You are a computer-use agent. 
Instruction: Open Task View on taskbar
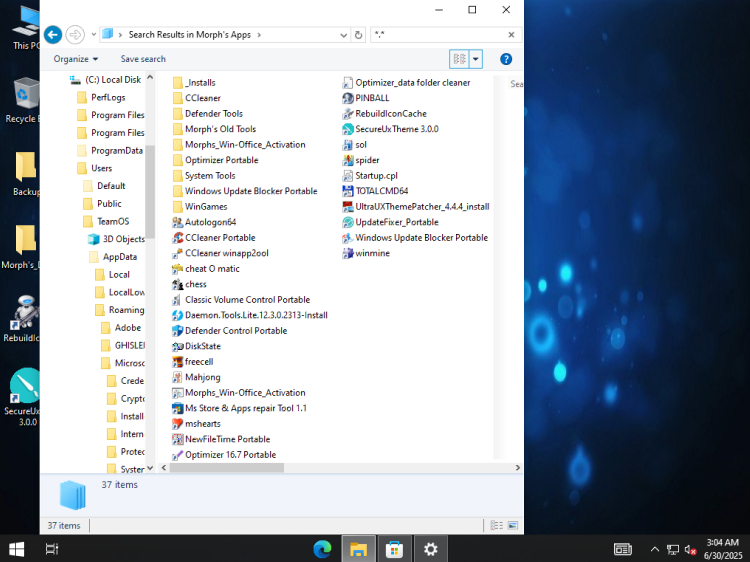[52, 549]
